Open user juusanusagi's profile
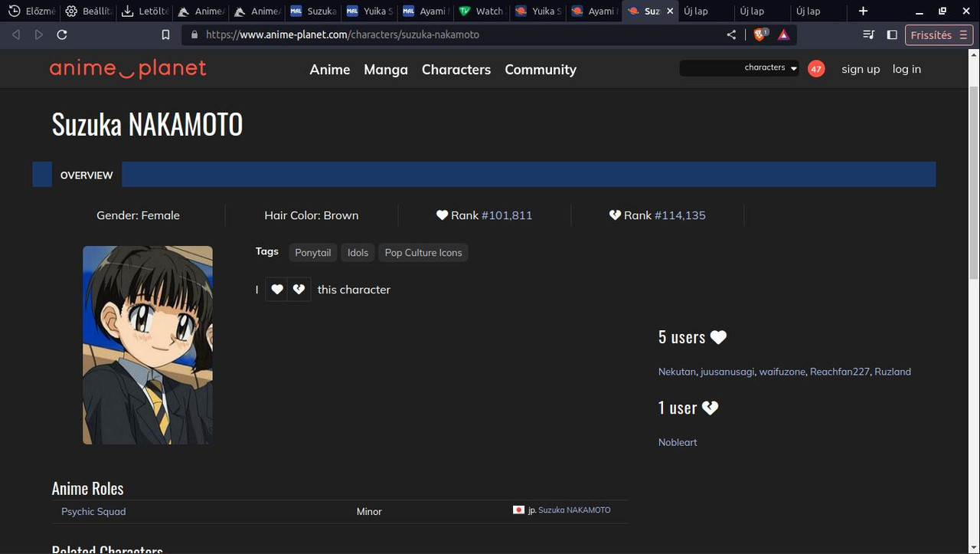The image size is (980, 554). point(728,372)
